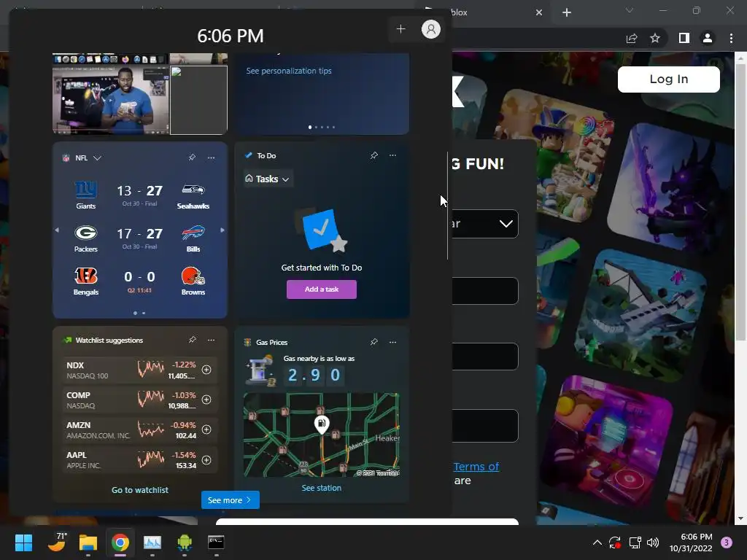The height and width of the screenshot is (560, 747).
Task: Open File Explorer from taskbar
Action: pos(88,542)
